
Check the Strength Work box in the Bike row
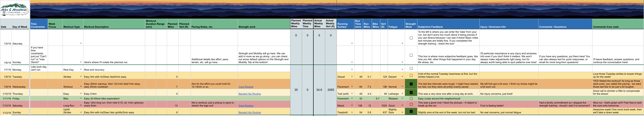point(411,98)
